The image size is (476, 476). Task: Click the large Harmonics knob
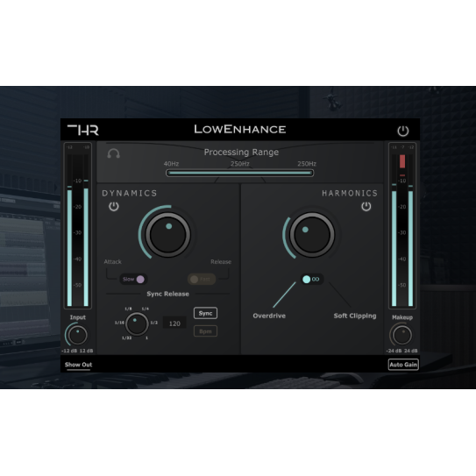(312, 235)
